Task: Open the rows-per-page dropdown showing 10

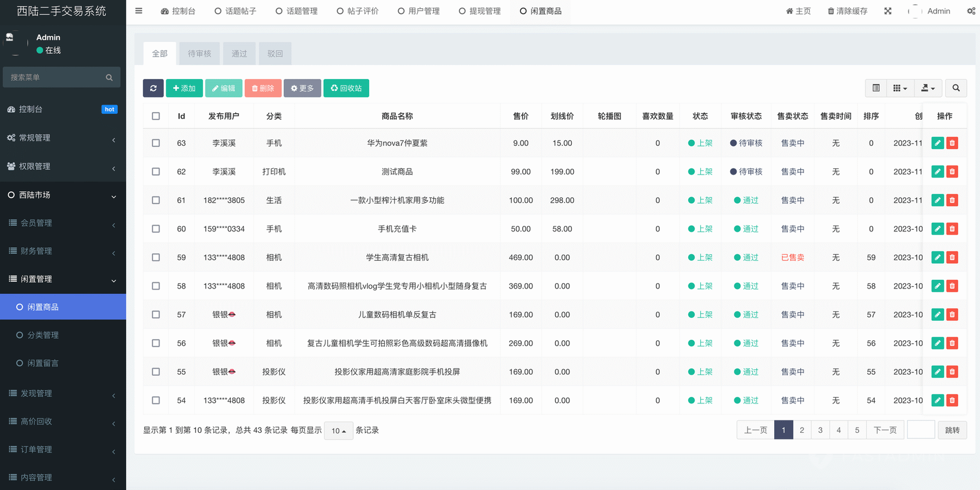Action: 338,431
